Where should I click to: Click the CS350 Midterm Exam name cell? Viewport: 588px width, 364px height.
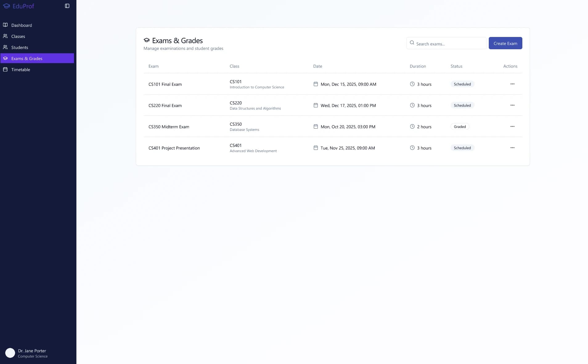click(x=169, y=127)
